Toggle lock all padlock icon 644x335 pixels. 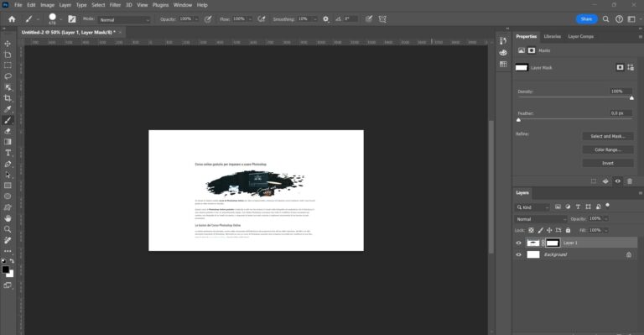(x=568, y=230)
